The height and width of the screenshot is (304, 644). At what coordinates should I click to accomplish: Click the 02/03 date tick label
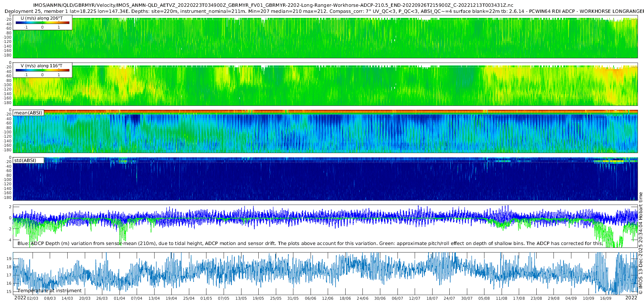(x=33, y=298)
